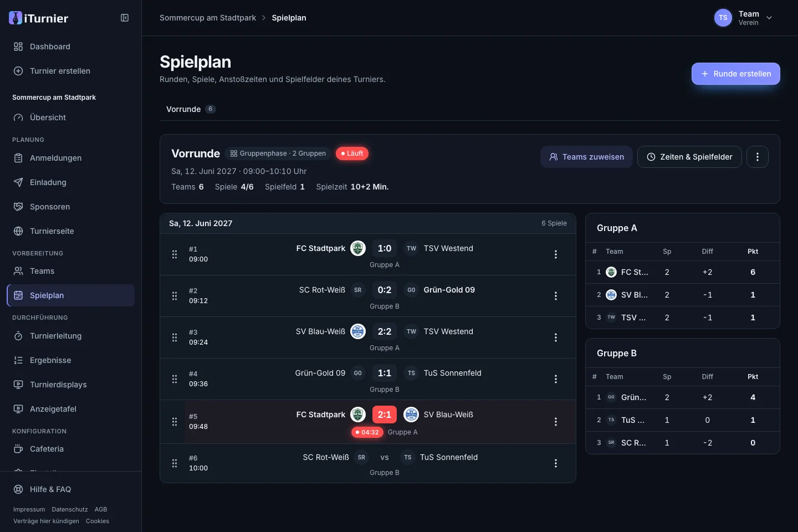798x532 pixels.
Task: Click the drag handle of match #6
Action: (175, 463)
